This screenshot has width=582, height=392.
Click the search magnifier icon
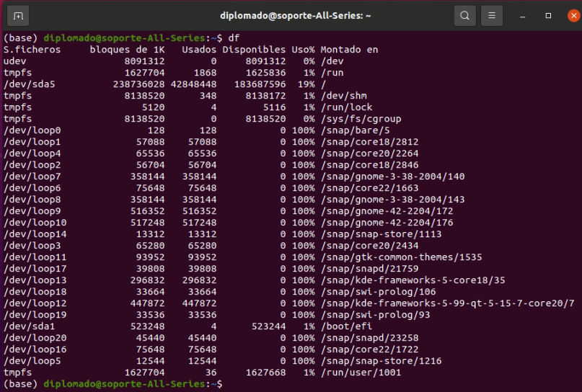464,16
